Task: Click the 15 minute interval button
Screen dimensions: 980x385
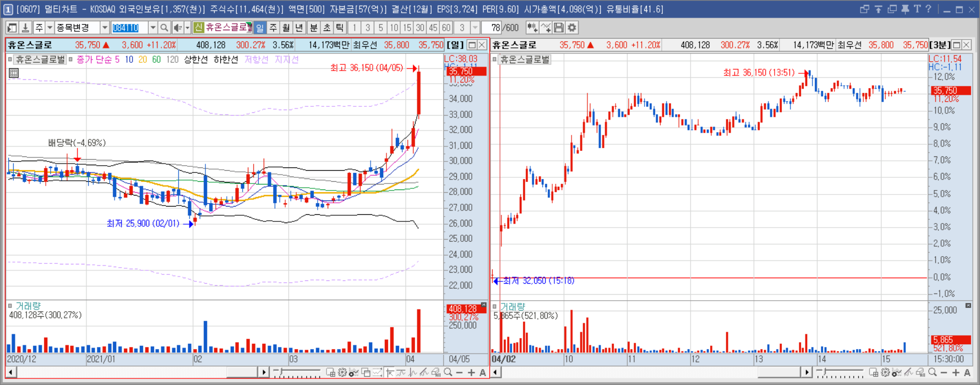Action: 407,28
